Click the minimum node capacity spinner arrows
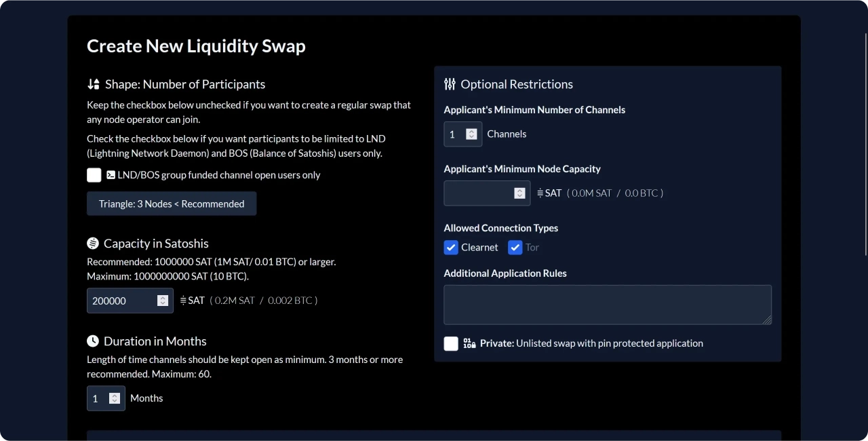 [519, 193]
